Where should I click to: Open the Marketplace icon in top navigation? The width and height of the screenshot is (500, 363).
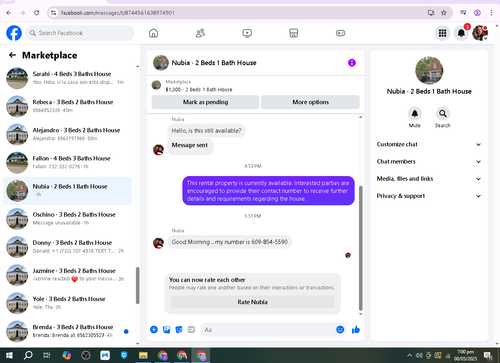pos(294,33)
